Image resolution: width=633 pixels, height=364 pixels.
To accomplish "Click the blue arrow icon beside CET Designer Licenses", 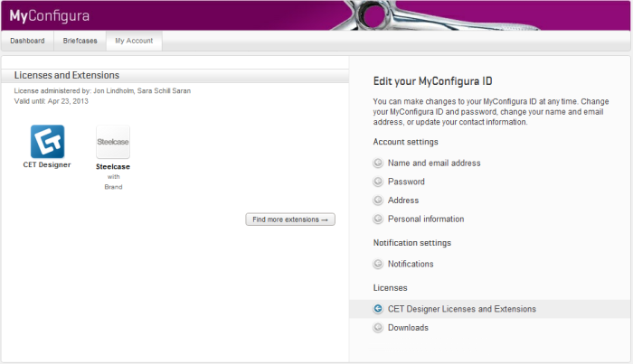I will pos(378,309).
